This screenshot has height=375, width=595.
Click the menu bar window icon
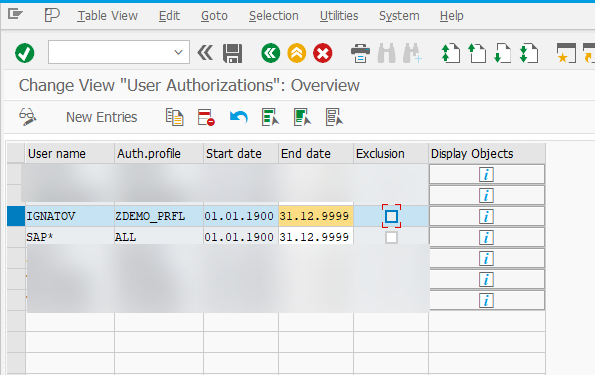[16, 14]
